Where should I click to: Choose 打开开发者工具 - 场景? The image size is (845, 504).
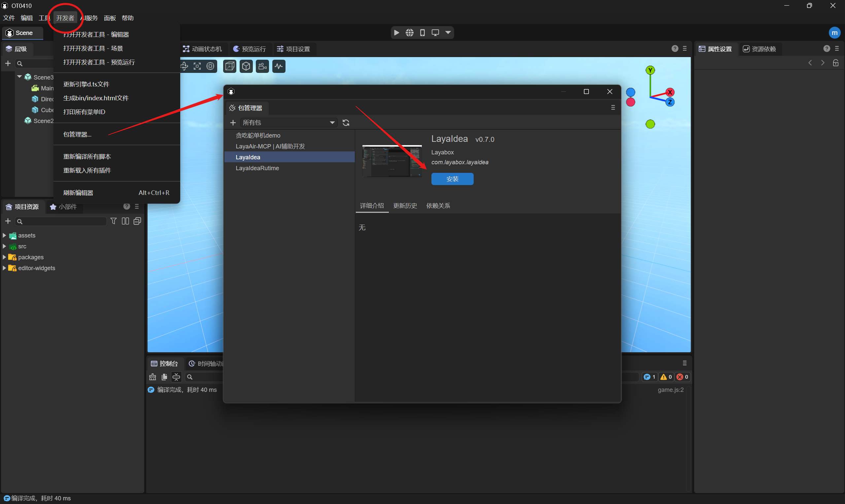click(117, 48)
